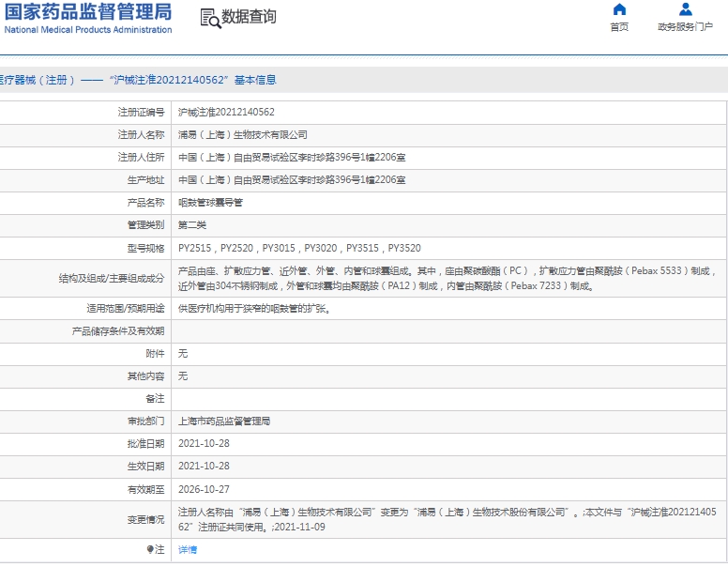
Task: Click the 政务服务门户 label text
Action: [685, 27]
